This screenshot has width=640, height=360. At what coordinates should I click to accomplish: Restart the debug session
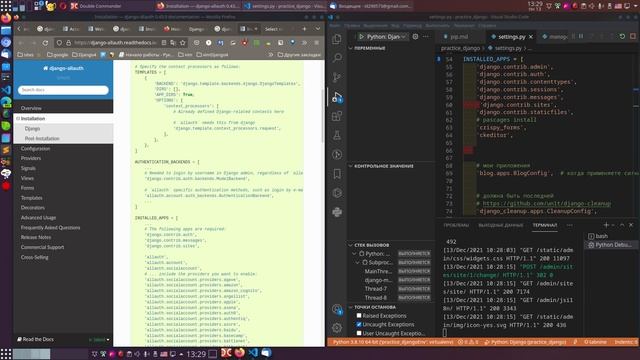[x=622, y=36]
